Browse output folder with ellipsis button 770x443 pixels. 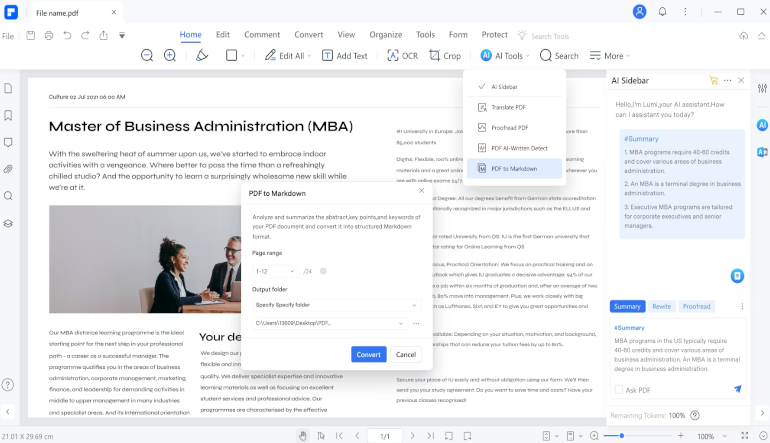pyautogui.click(x=416, y=323)
